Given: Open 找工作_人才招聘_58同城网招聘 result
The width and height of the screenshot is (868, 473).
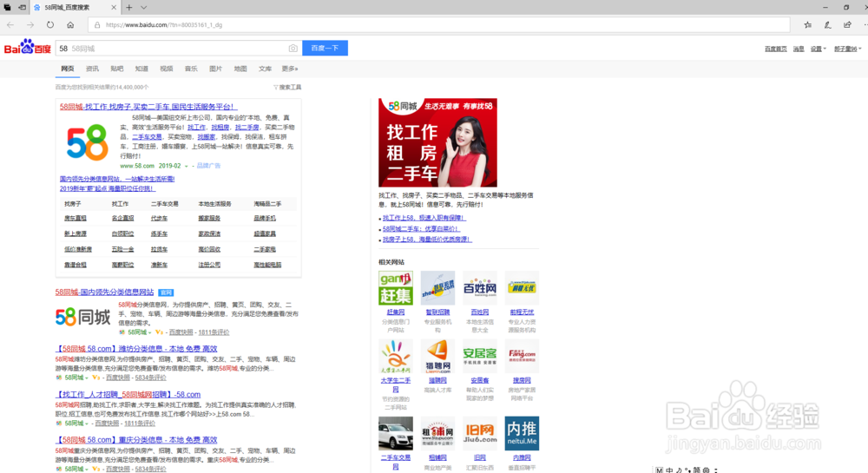Looking at the screenshot, I should click(128, 394).
